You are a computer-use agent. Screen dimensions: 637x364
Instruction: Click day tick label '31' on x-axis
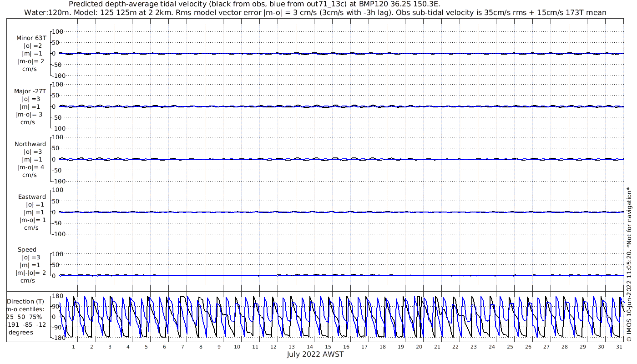[x=619, y=347]
